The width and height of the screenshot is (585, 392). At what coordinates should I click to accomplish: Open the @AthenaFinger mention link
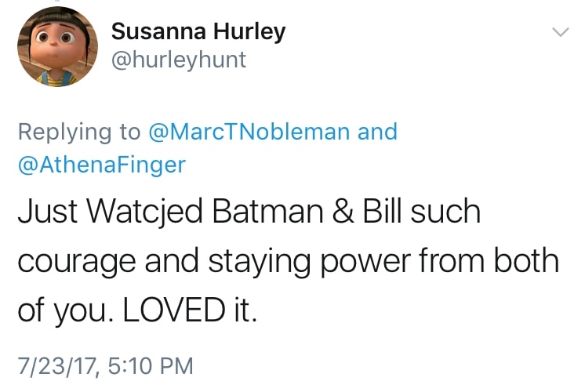tap(102, 165)
